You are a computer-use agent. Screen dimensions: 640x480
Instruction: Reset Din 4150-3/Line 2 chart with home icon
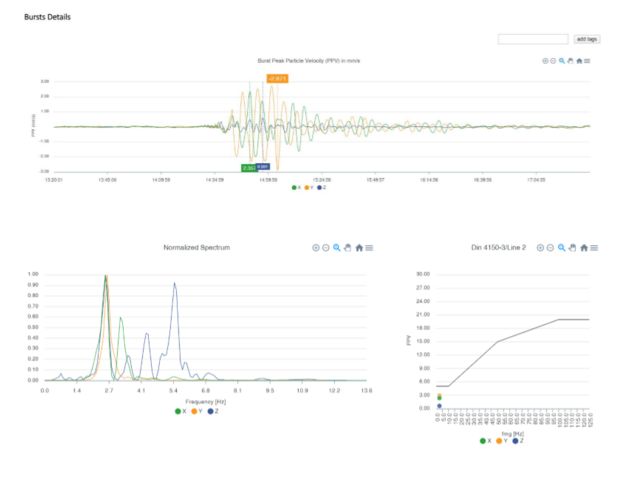(584, 247)
